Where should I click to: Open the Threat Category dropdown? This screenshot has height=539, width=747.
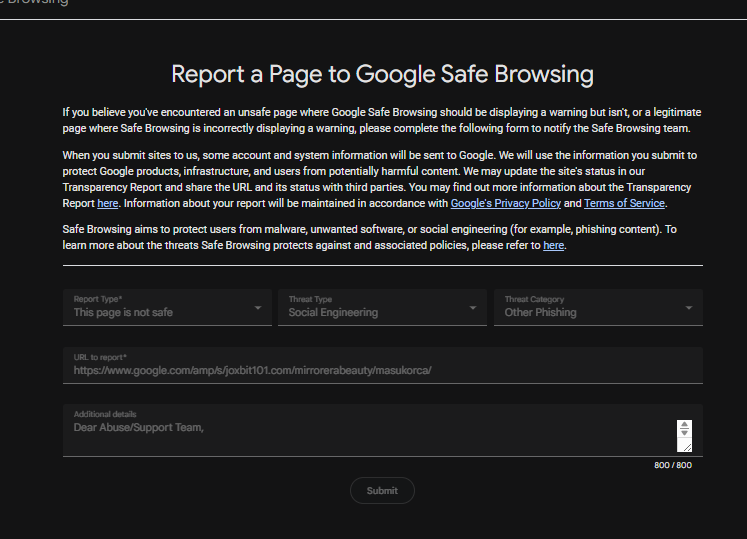(x=598, y=307)
